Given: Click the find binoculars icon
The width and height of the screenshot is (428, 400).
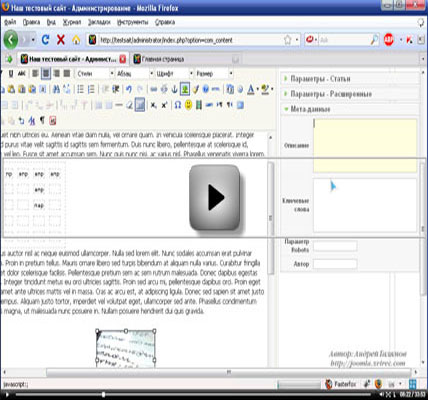Looking at the screenshot, I should [x=56, y=89].
